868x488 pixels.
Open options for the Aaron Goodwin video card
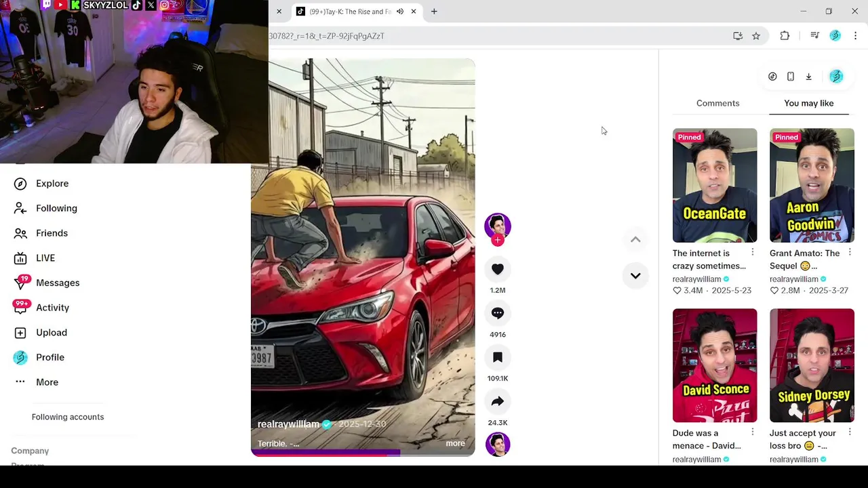850,252
